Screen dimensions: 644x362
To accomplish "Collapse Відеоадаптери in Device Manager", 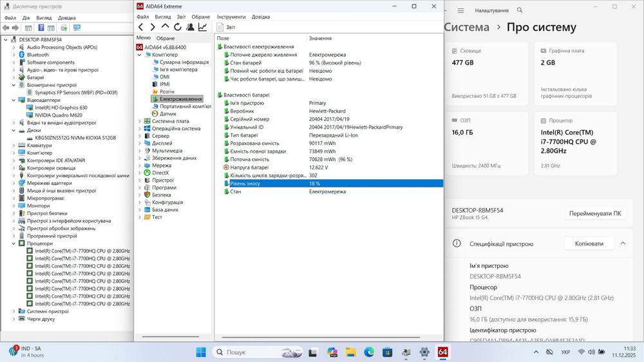I will pos(14,100).
